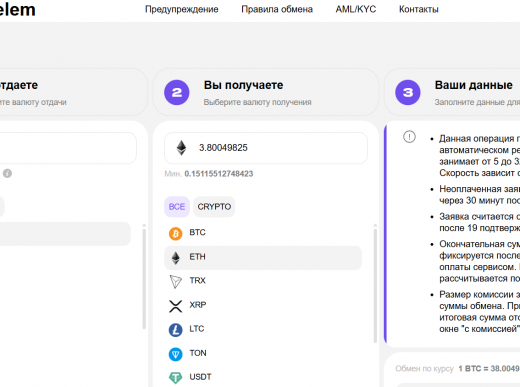Click the exclamation notice icon
This screenshot has width=520, height=387.
pos(409,137)
